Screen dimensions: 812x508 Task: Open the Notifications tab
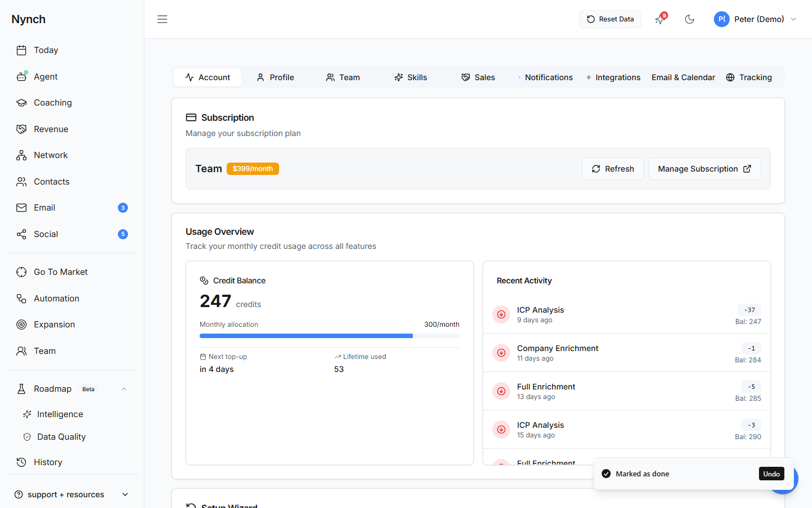[x=545, y=77]
